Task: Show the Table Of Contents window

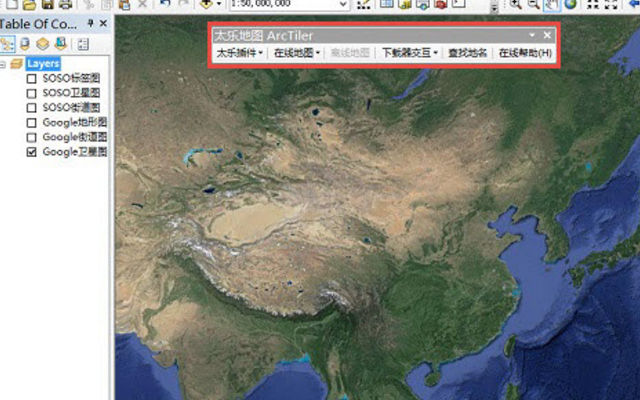Action: point(387,4)
